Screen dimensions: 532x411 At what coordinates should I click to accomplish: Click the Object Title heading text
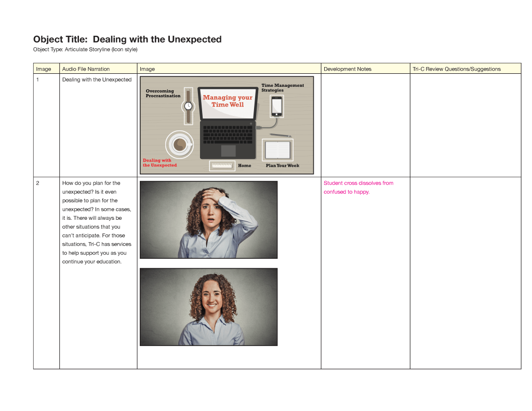coord(127,39)
